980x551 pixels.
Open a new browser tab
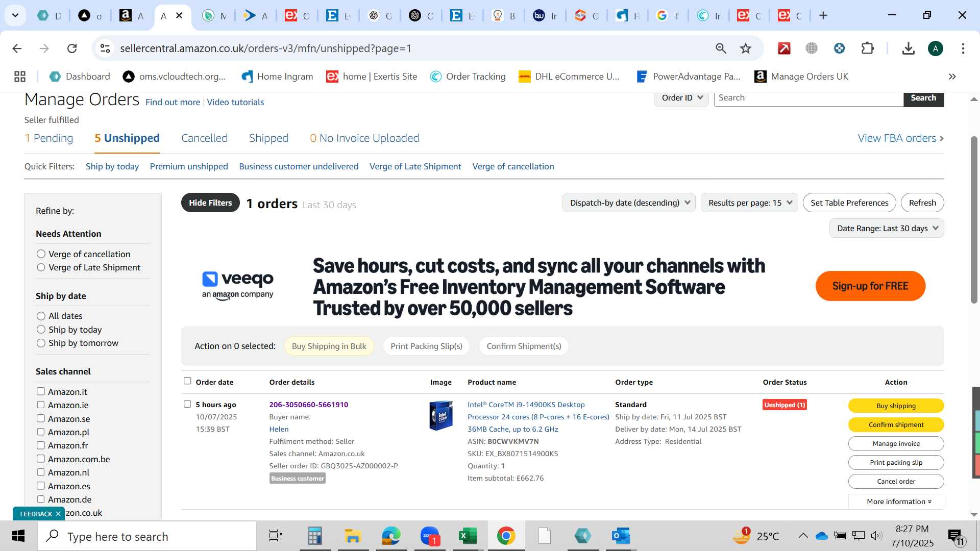tap(823, 16)
